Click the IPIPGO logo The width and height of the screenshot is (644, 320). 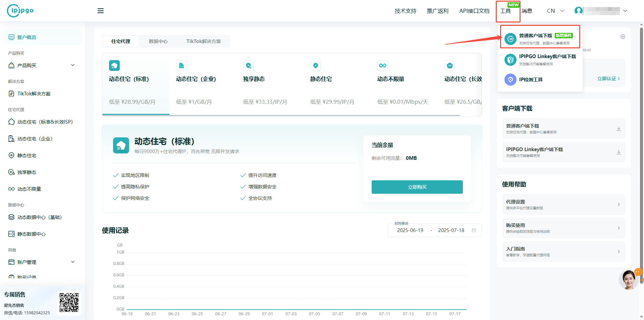[x=20, y=10]
